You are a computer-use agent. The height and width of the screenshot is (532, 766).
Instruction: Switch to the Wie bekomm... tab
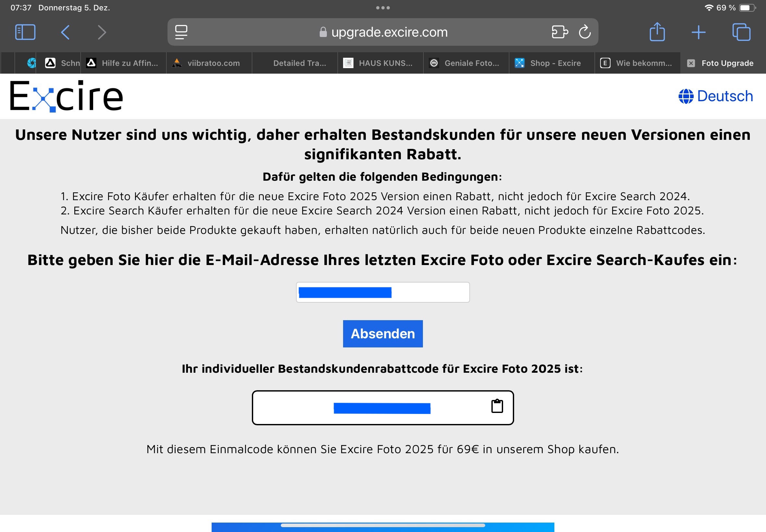pos(637,63)
